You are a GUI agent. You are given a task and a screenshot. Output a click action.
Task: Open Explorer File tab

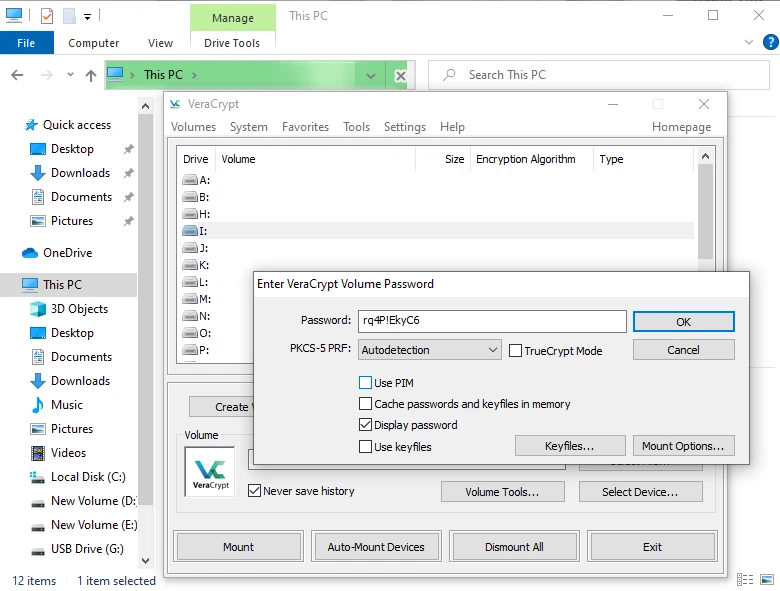click(x=26, y=43)
